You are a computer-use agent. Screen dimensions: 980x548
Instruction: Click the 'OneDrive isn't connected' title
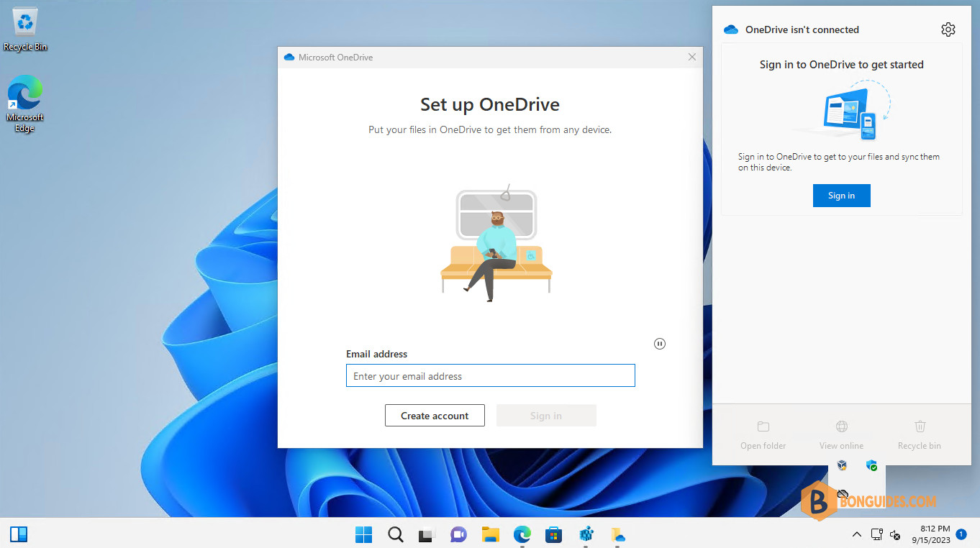tap(802, 29)
